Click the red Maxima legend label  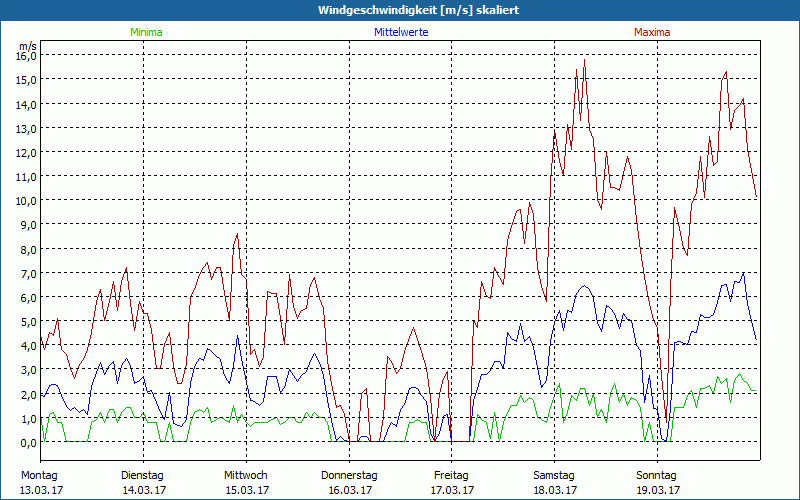point(652,32)
